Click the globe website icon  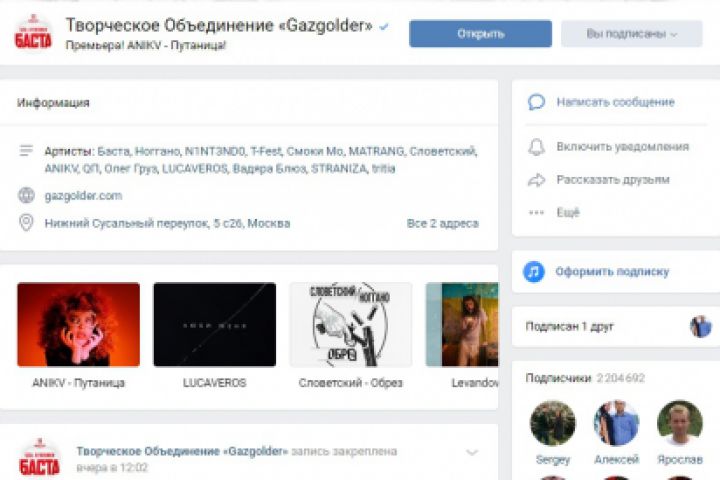coord(26,196)
